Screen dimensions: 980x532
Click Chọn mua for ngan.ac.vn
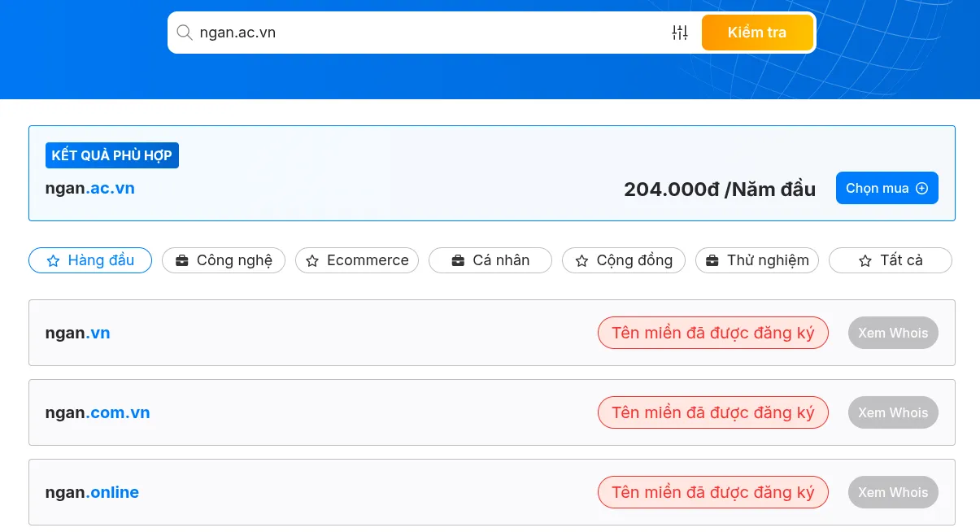(x=886, y=188)
